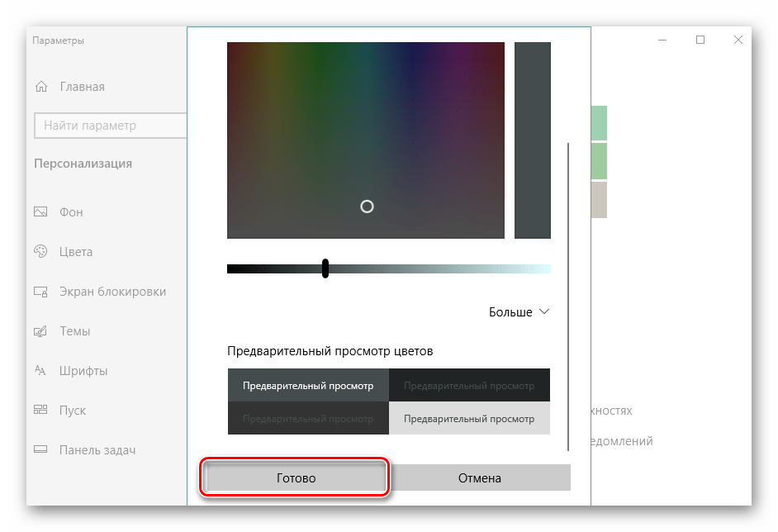Image resolution: width=778 pixels, height=532 pixels.
Task: Cancel color selection with Отмена
Action: pyautogui.click(x=479, y=478)
